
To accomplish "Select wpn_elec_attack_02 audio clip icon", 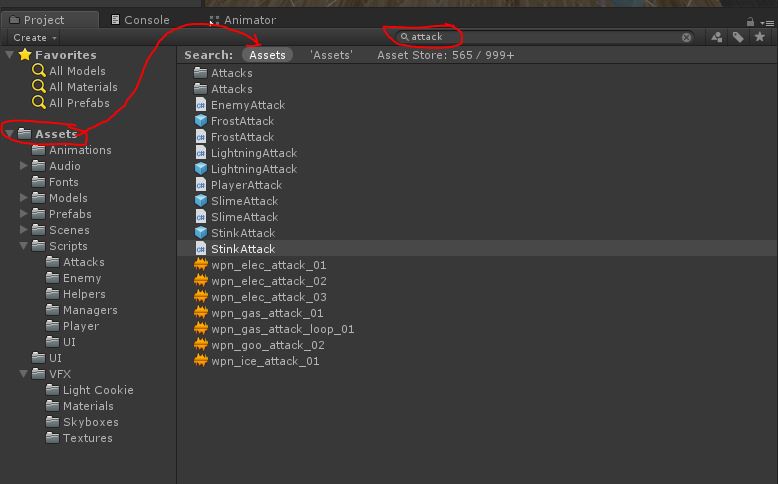I will [x=200, y=281].
